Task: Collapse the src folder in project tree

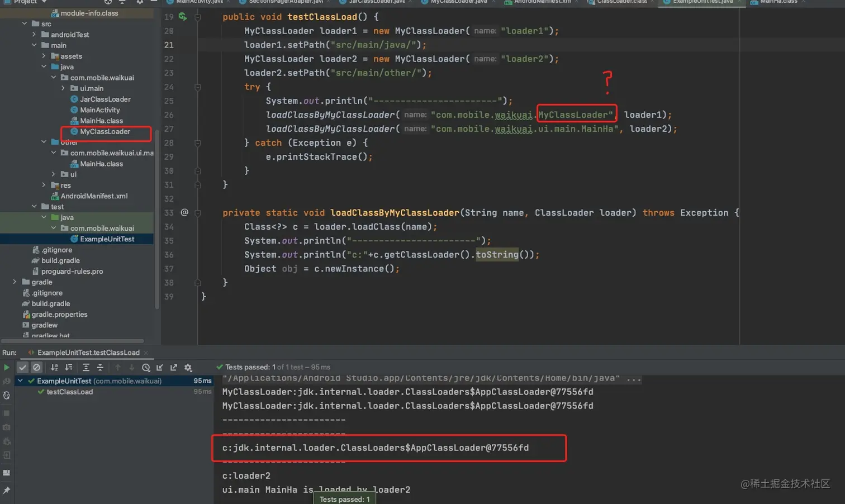Action: tap(25, 23)
